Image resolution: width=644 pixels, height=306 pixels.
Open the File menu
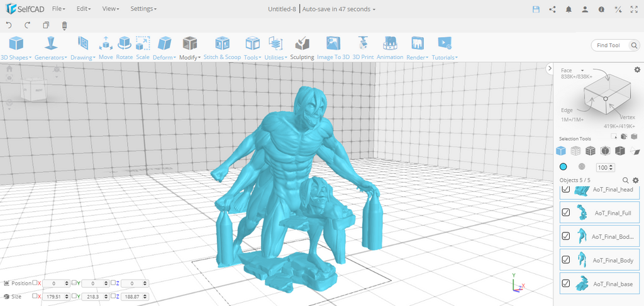click(58, 9)
